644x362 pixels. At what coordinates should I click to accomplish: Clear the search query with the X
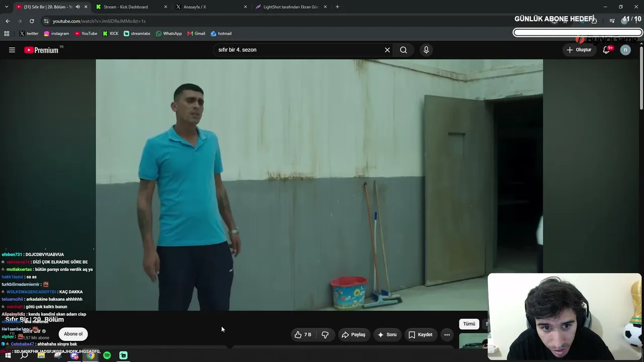[x=387, y=50]
